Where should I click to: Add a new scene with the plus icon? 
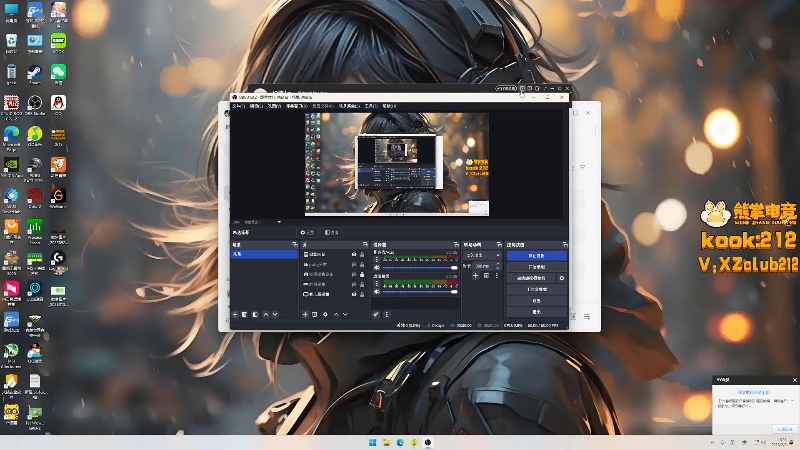[x=235, y=315]
